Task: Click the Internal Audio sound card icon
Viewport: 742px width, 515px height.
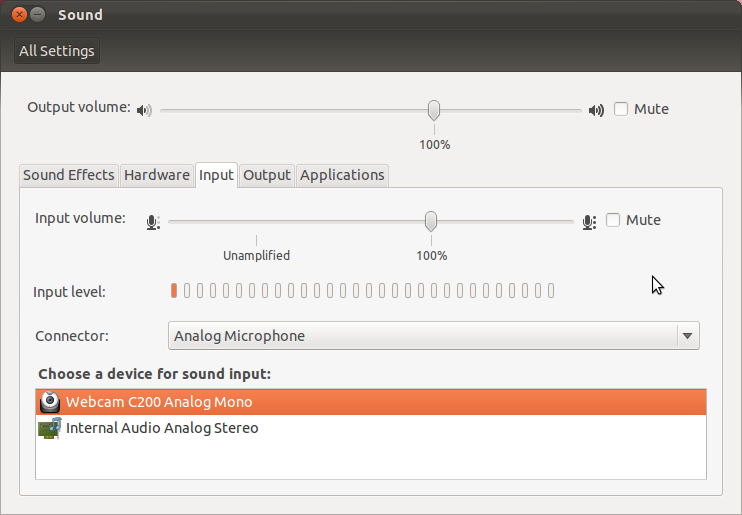Action: click(49, 428)
